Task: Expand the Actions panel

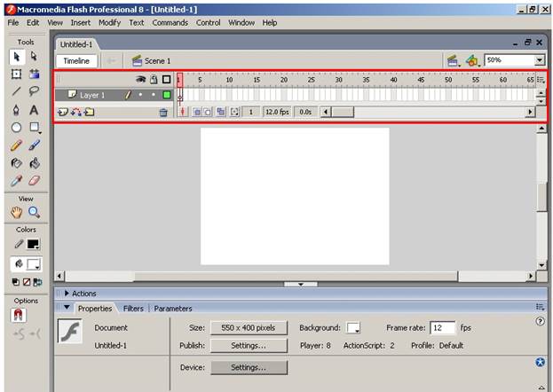Action: point(67,293)
